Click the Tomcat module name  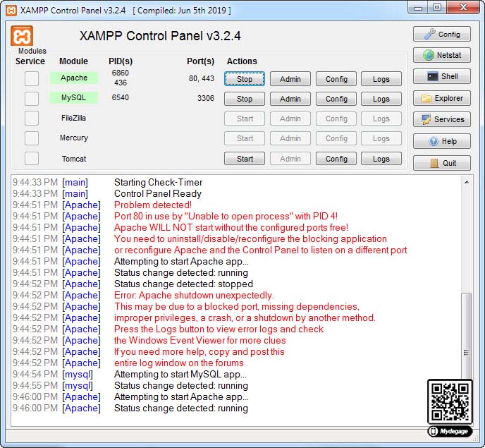pos(74,159)
